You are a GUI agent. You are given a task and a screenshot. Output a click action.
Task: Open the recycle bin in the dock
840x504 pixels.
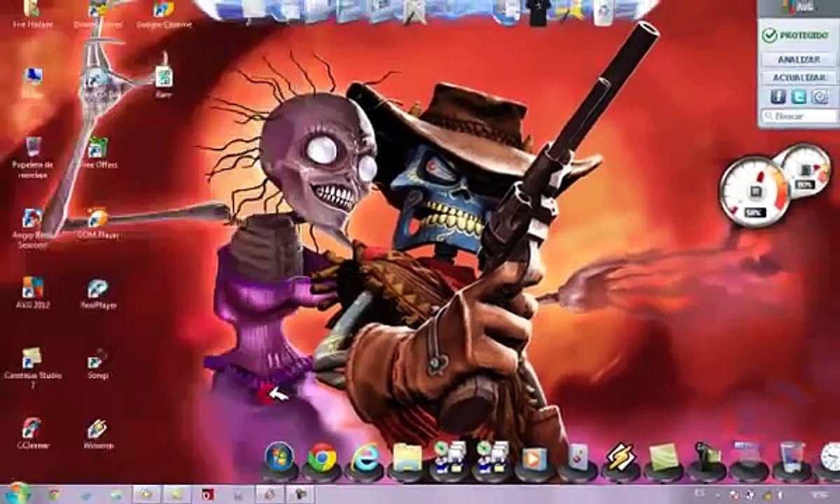tap(792, 456)
